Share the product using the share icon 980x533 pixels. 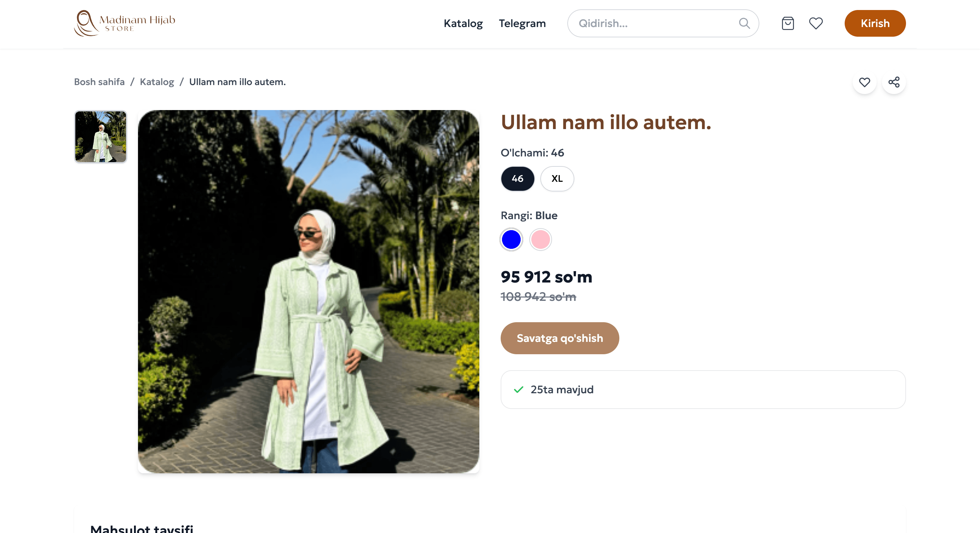(x=894, y=82)
